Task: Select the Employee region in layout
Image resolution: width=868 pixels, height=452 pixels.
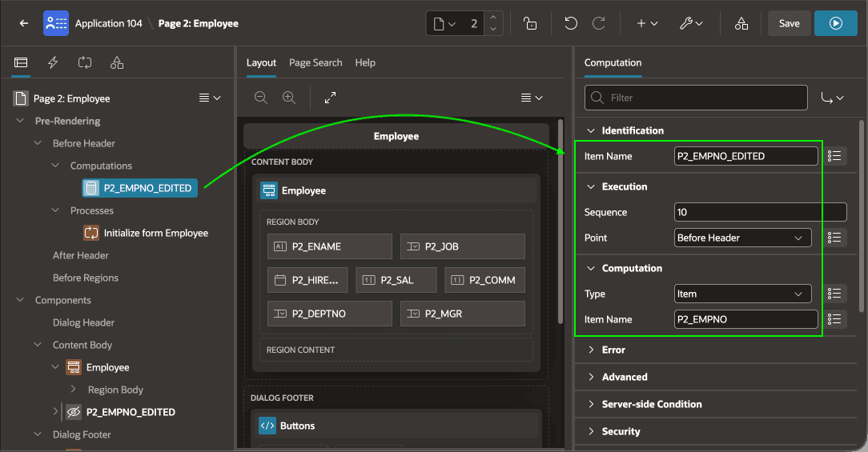Action: pos(396,190)
